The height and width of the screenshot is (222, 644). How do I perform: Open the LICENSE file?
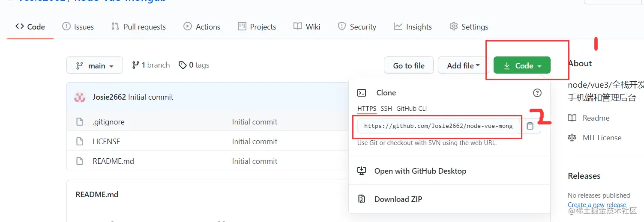[106, 142]
